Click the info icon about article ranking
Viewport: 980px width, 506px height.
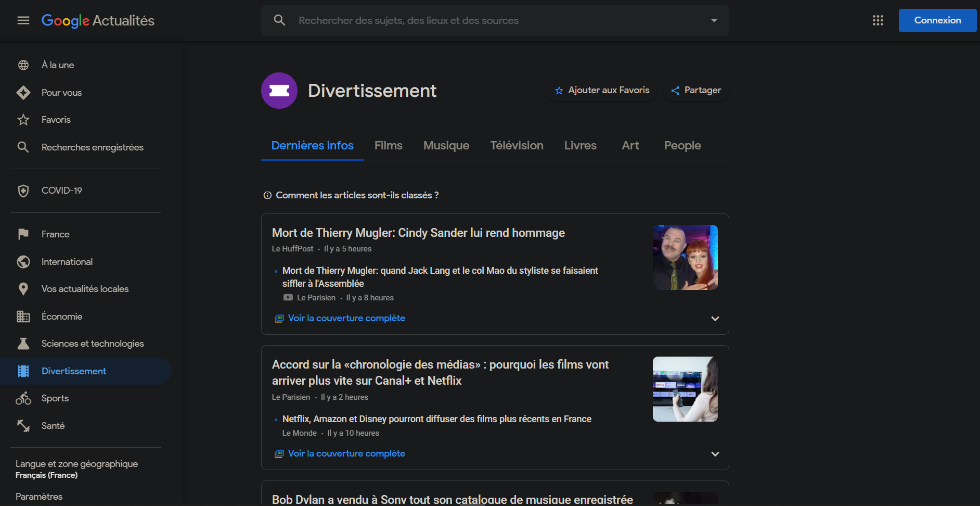pyautogui.click(x=267, y=195)
